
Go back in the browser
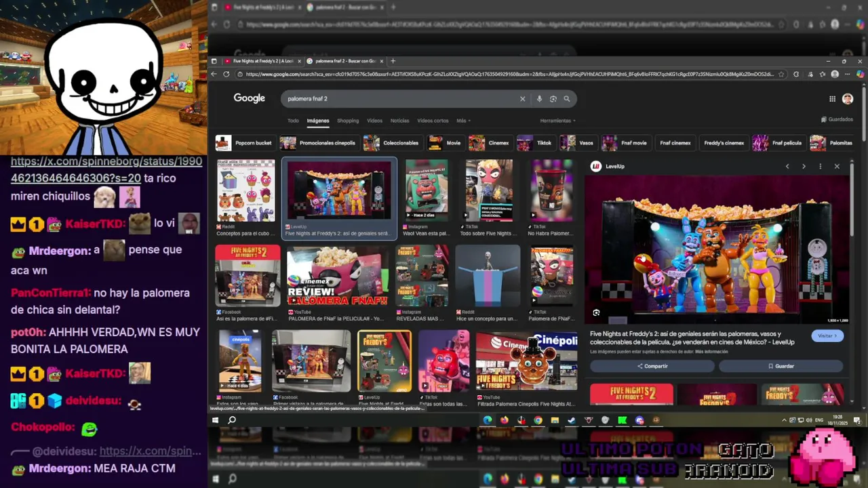[214, 74]
